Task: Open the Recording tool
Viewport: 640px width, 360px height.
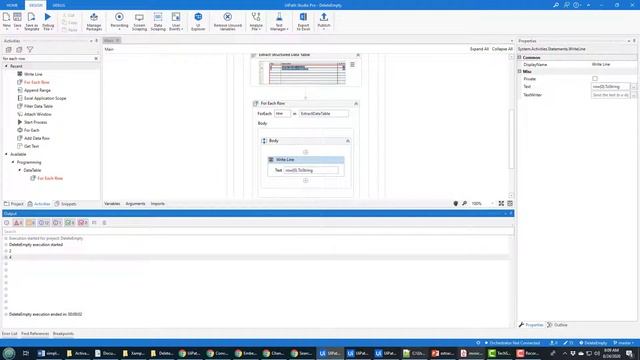Action: (119, 21)
